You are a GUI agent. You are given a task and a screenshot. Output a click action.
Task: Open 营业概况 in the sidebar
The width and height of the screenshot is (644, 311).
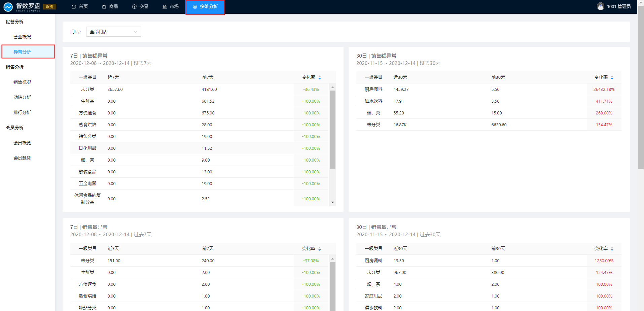[x=22, y=37]
